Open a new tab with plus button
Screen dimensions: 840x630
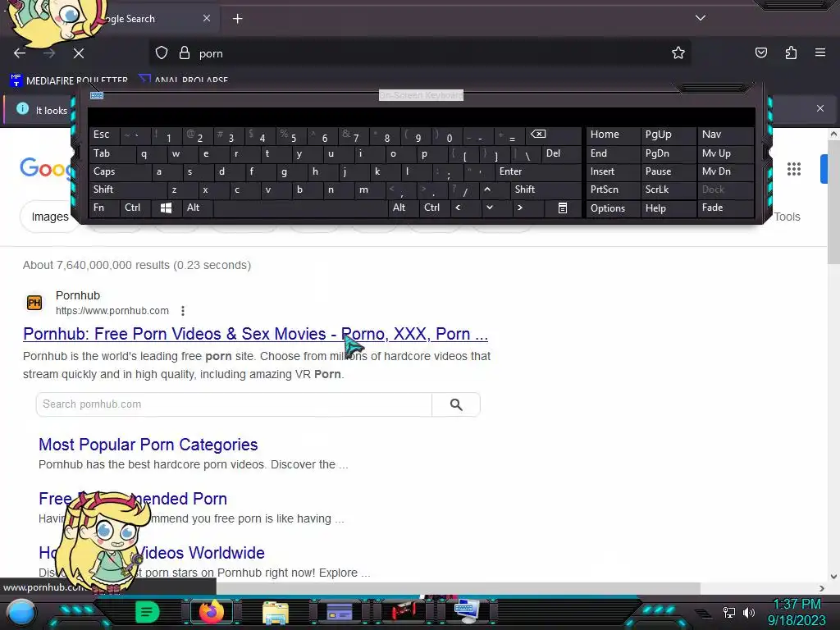click(x=237, y=19)
